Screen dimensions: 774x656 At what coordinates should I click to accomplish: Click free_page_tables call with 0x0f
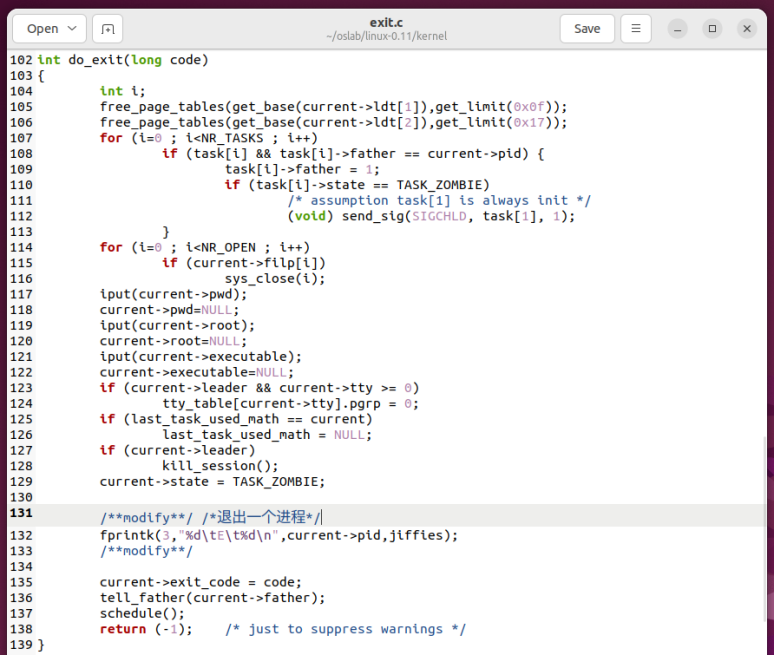333,107
